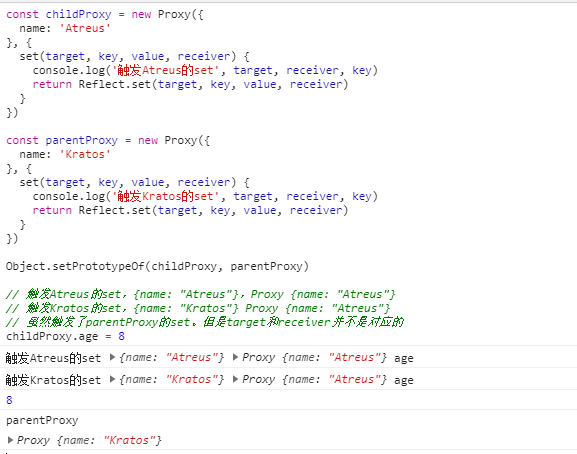The height and width of the screenshot is (454, 577).
Task: Click the 'age' key in the Kratos log line
Action: coord(404,381)
